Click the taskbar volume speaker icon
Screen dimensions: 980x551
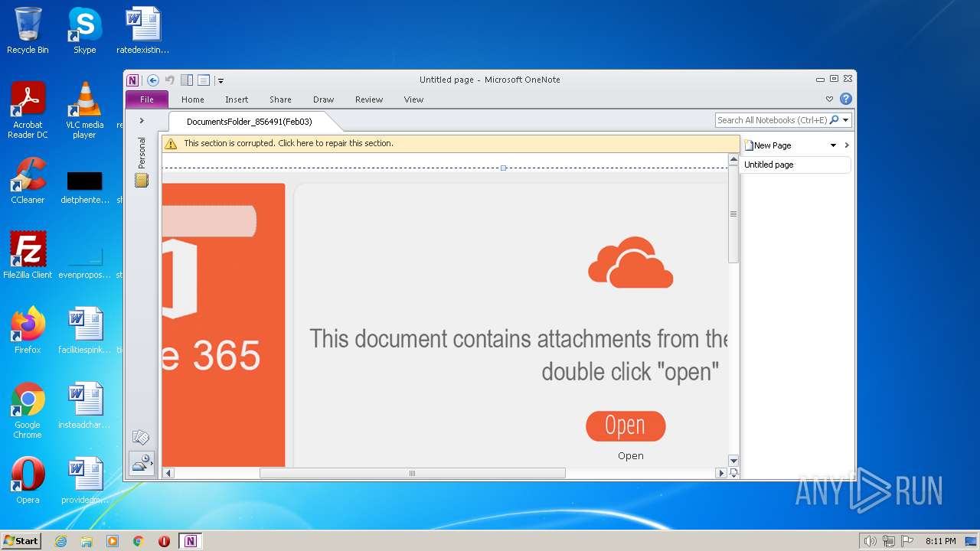click(x=870, y=541)
